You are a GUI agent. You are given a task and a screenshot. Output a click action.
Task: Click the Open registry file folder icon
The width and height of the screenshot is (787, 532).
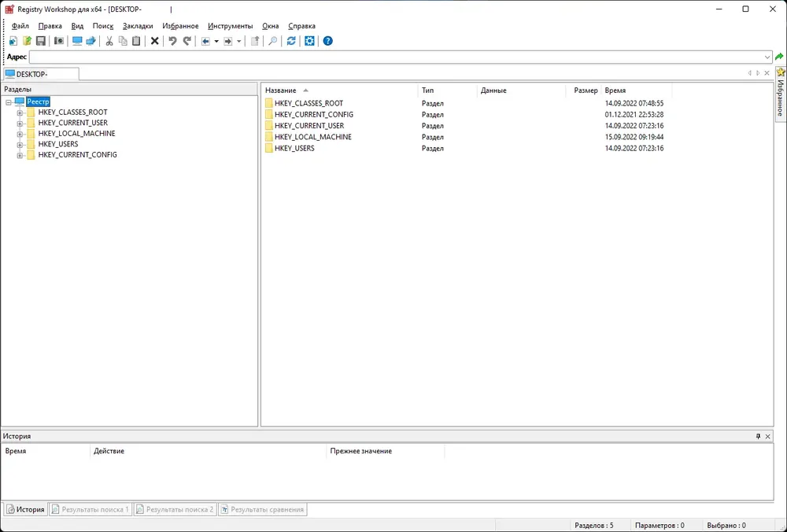27,41
